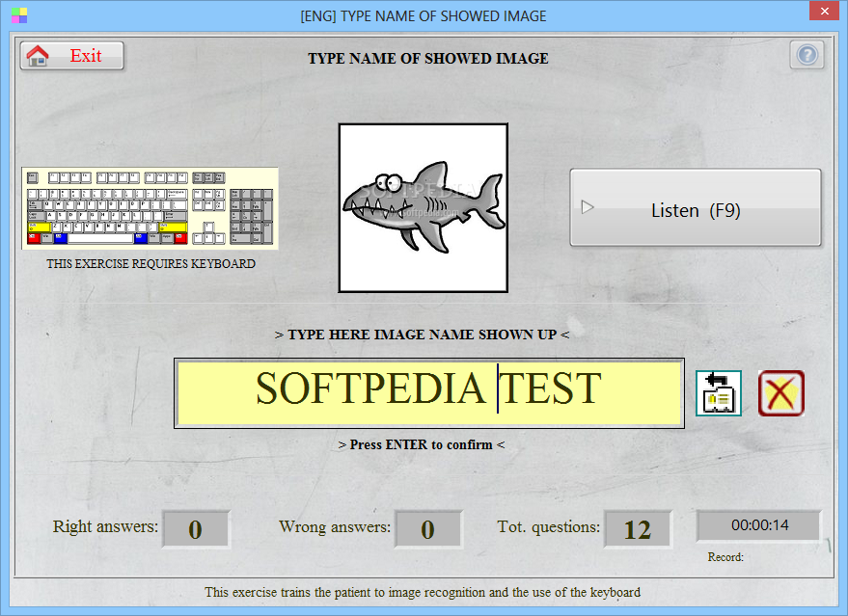
Task: Click the Right answers counter box
Action: coord(196,529)
